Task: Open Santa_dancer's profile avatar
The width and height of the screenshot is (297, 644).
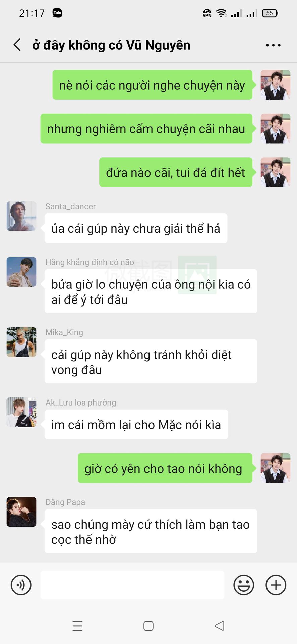Action: (21, 216)
